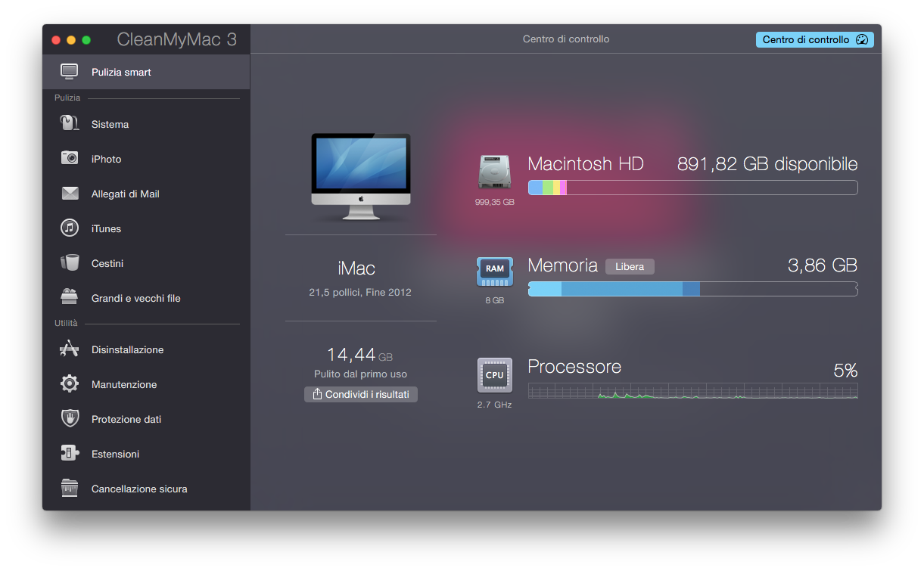
Task: Click the iPhoto camera icon
Action: [x=70, y=159]
